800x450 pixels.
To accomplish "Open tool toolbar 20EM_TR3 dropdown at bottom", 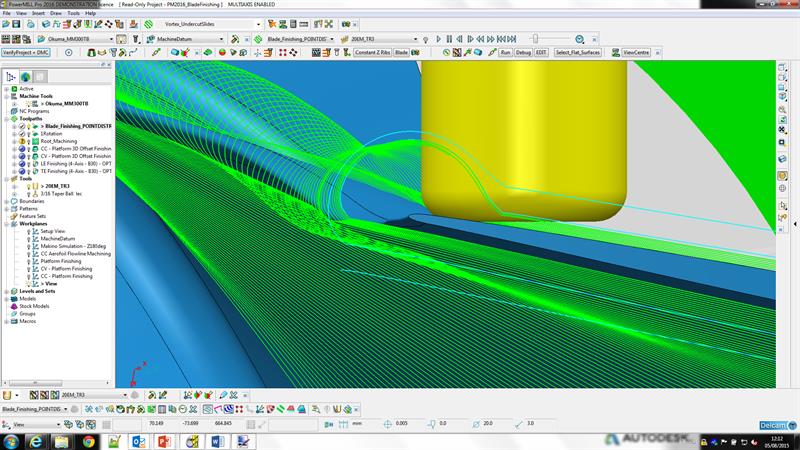I will [x=124, y=395].
